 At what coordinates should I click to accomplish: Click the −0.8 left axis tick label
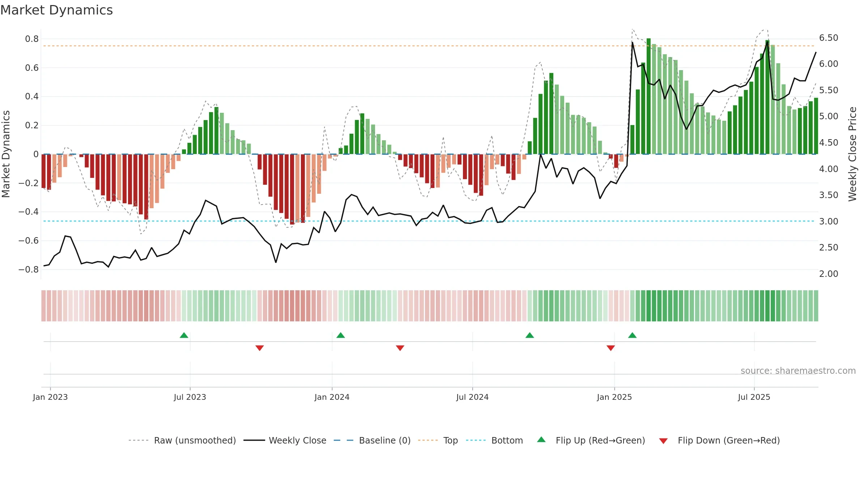click(x=29, y=270)
